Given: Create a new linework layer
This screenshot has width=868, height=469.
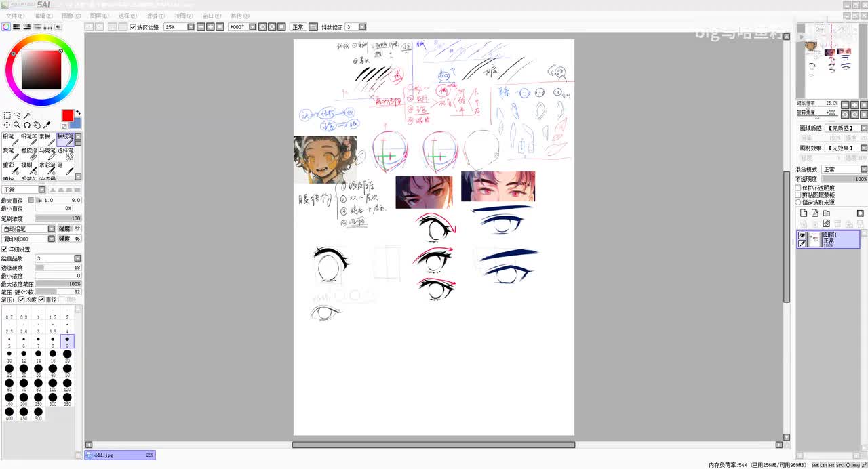Looking at the screenshot, I should click(x=815, y=213).
